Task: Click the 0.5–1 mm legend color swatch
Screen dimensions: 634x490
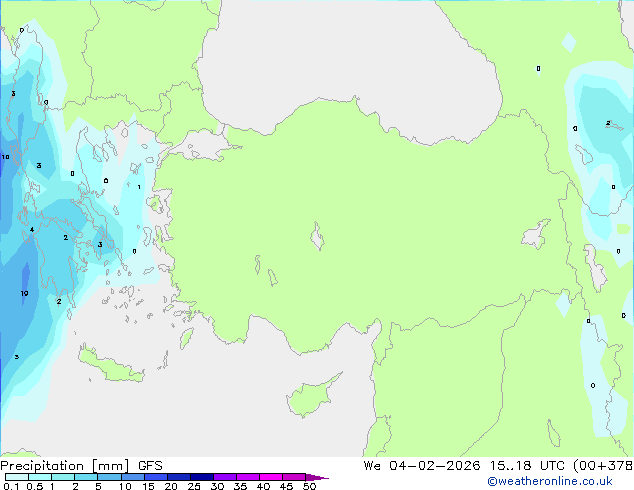Action: pyautogui.click(x=40, y=477)
